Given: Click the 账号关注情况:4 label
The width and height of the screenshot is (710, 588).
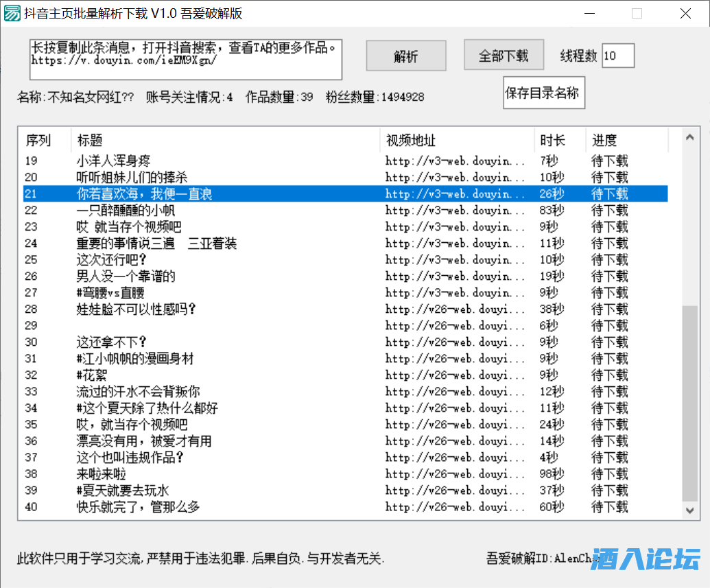Looking at the screenshot, I should click(189, 97).
